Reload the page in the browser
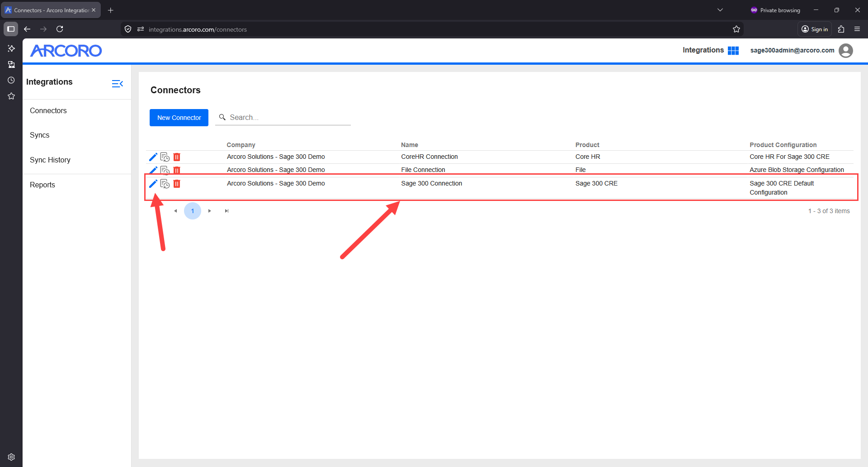Viewport: 868px width, 467px height. (x=60, y=29)
